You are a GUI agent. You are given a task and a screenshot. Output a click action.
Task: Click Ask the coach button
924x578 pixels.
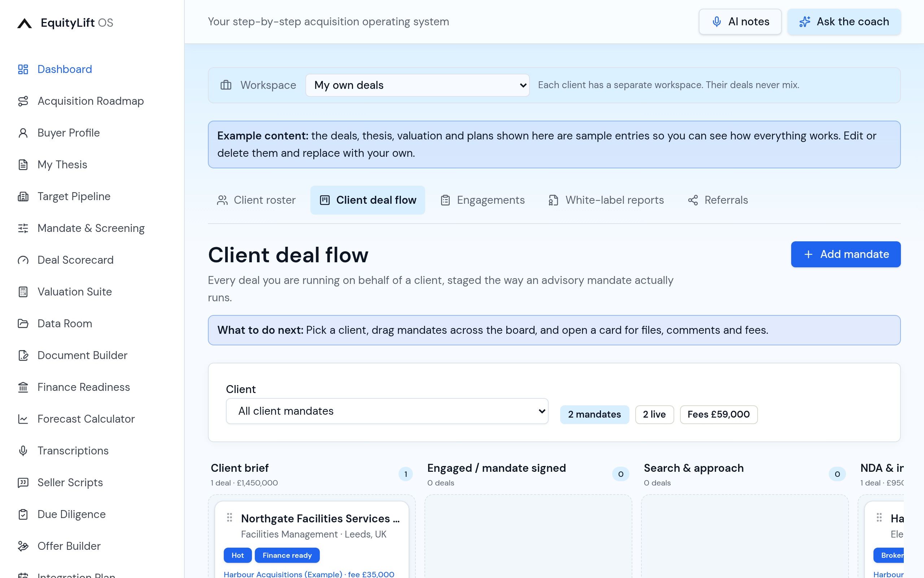click(x=844, y=22)
